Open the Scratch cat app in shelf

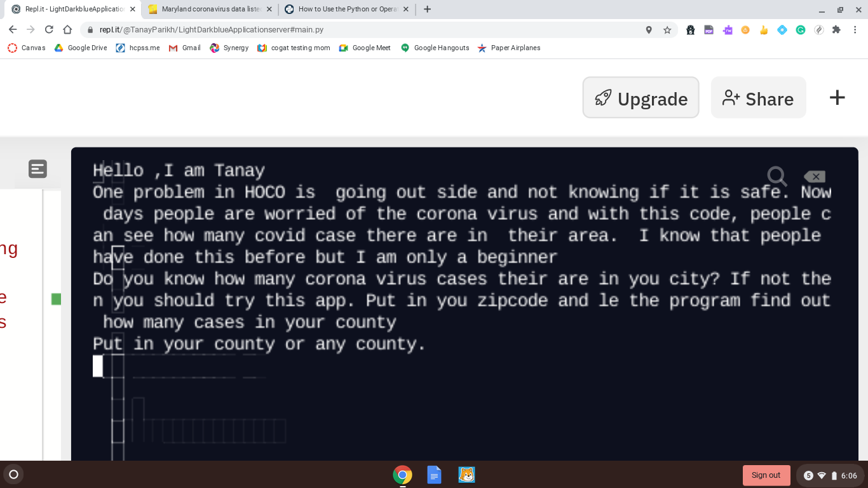click(x=466, y=475)
